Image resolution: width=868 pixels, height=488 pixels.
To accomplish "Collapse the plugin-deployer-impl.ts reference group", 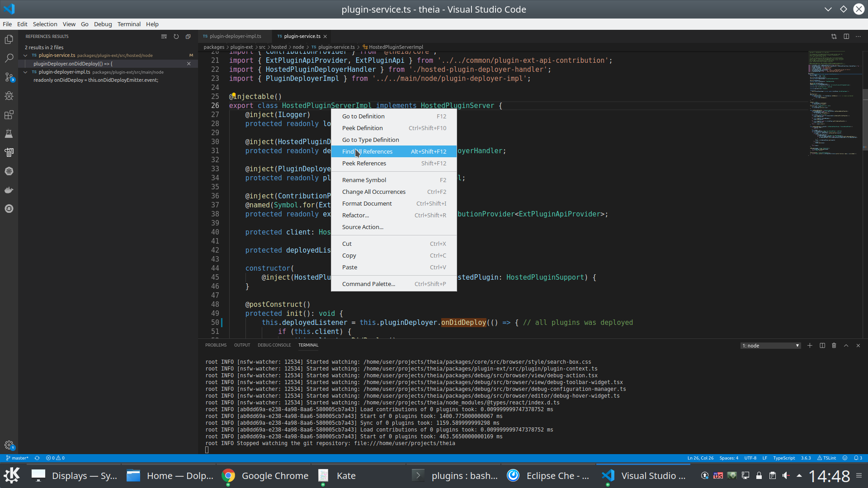I will click(25, 71).
